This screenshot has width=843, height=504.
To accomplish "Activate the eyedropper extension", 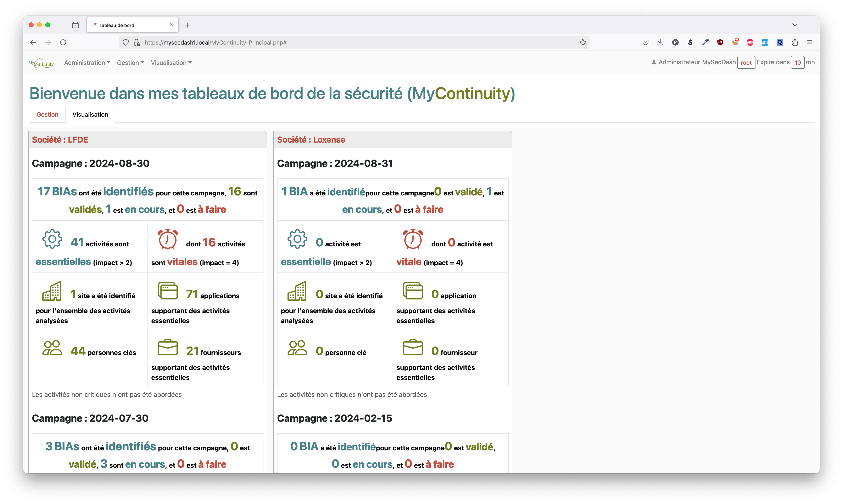I will pos(705,42).
